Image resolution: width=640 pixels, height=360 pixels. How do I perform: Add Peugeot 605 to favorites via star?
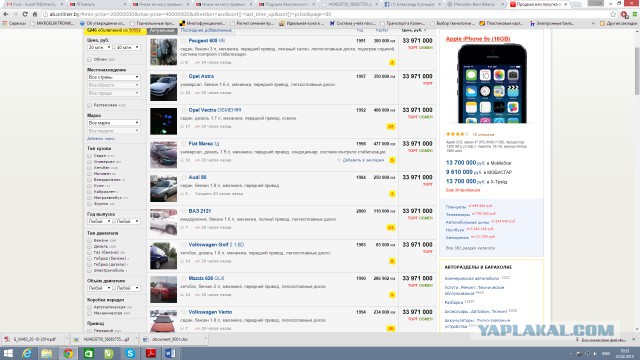[x=184, y=41]
